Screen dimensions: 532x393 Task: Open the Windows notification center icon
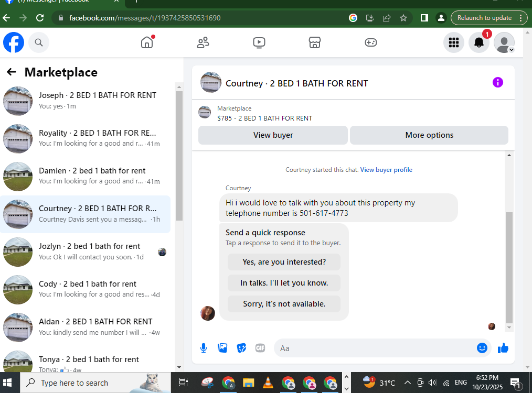(516, 383)
